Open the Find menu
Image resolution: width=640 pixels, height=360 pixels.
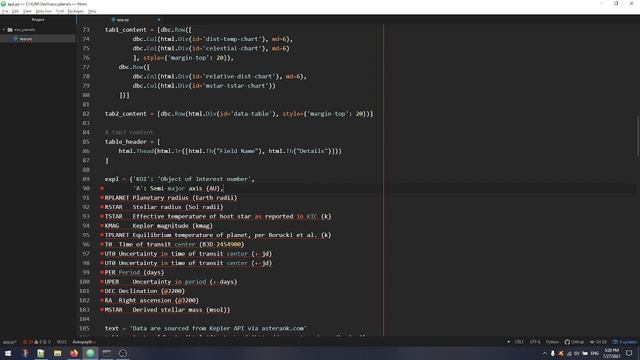click(x=60, y=11)
